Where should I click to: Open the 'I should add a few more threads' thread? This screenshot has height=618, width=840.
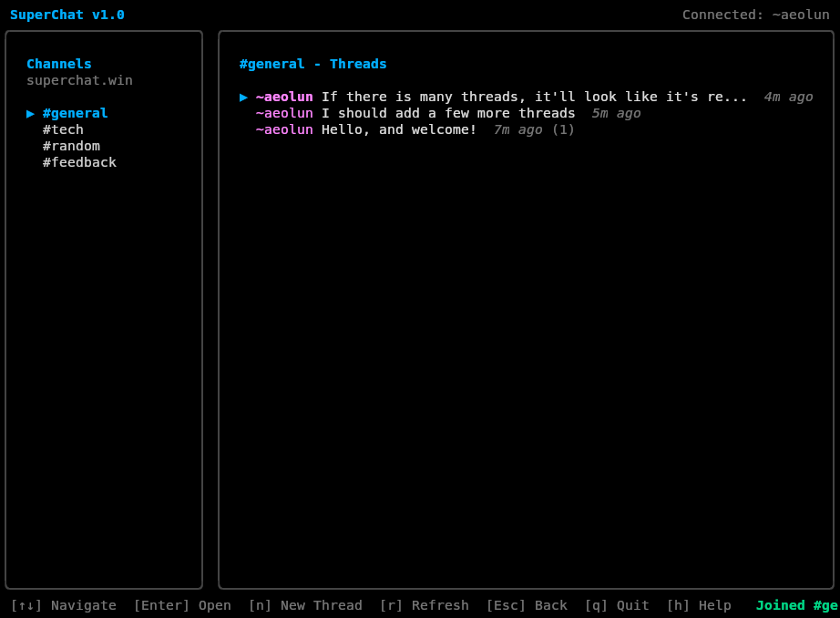448,113
